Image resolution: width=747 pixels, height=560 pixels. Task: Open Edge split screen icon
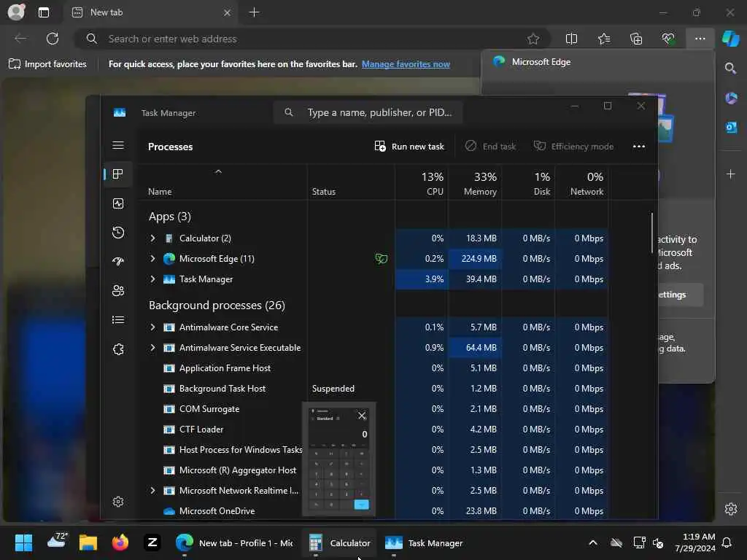coord(571,39)
